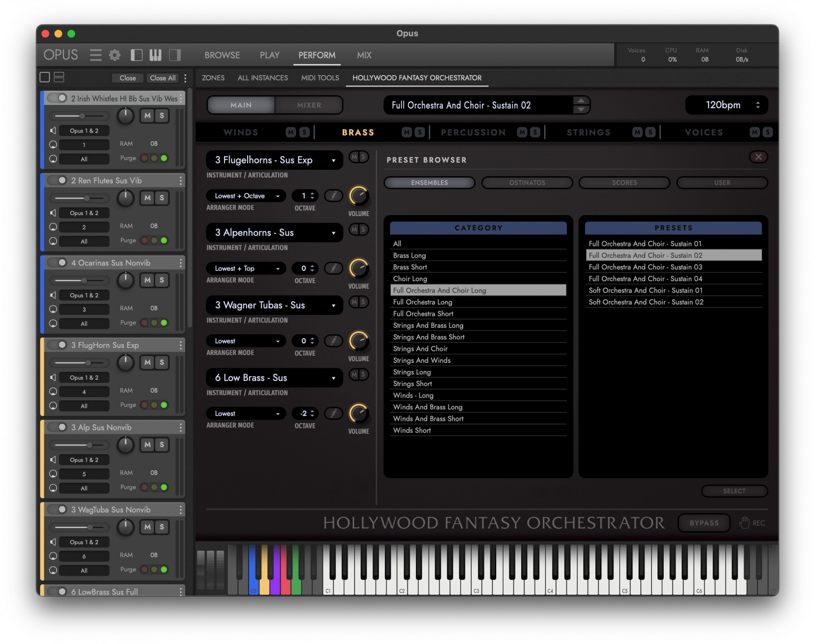Toggle the virtual keyboard panel icon
815x644 pixels.
tap(155, 55)
